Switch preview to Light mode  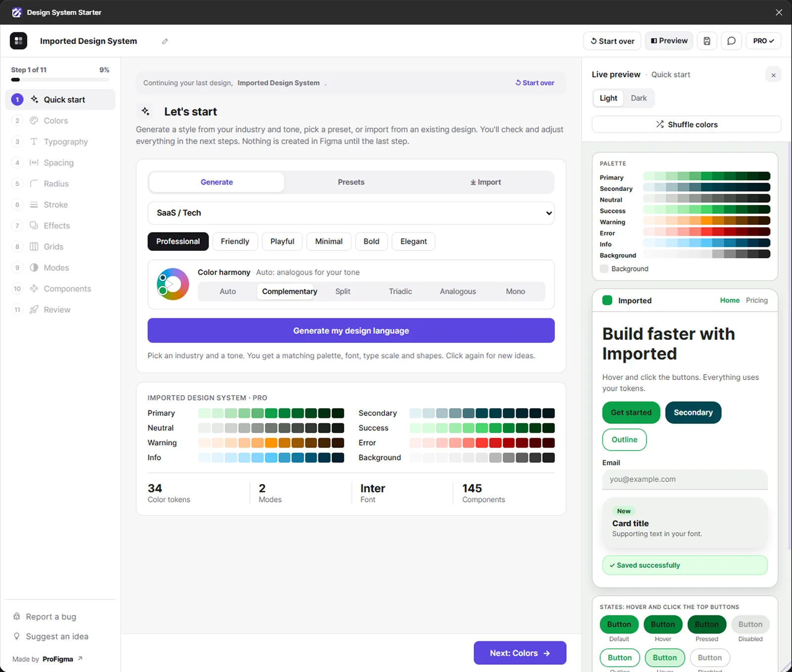[608, 98]
